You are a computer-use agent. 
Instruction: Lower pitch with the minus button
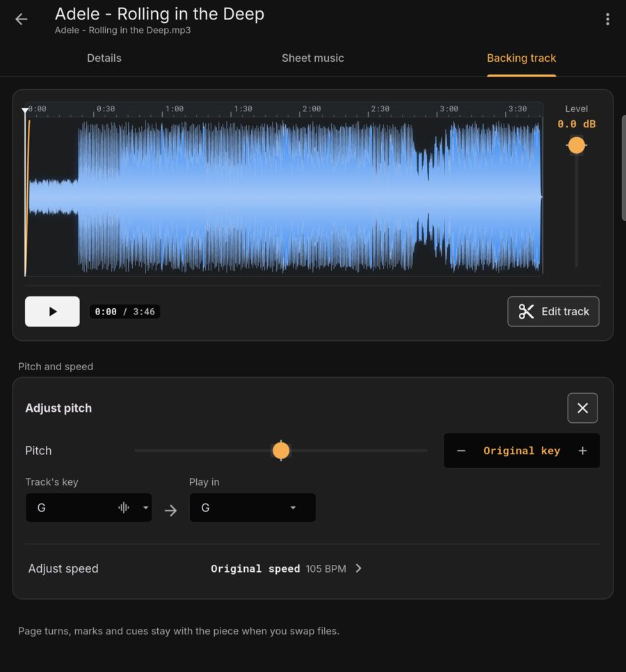coord(461,451)
